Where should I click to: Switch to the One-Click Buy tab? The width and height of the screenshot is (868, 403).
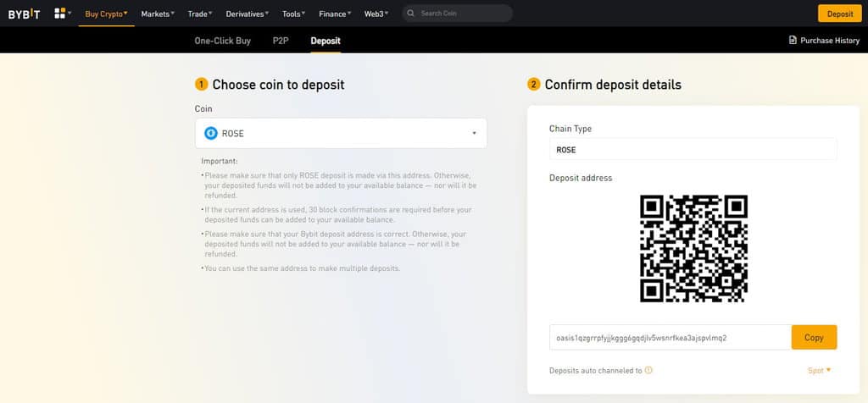(223, 40)
